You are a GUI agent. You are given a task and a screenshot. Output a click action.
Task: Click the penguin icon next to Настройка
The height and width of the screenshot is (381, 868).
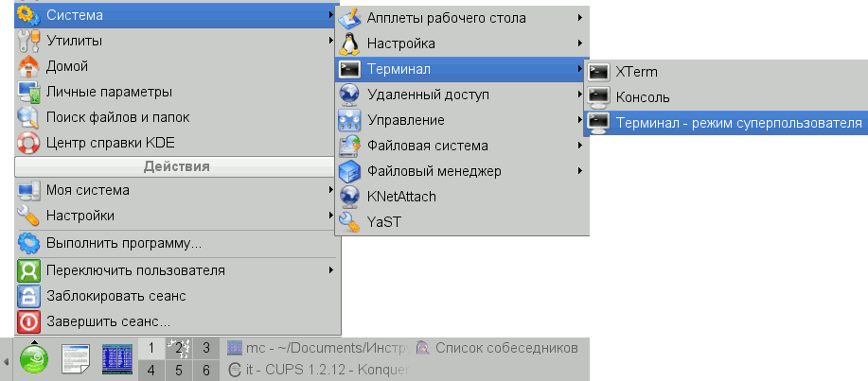[x=349, y=43]
